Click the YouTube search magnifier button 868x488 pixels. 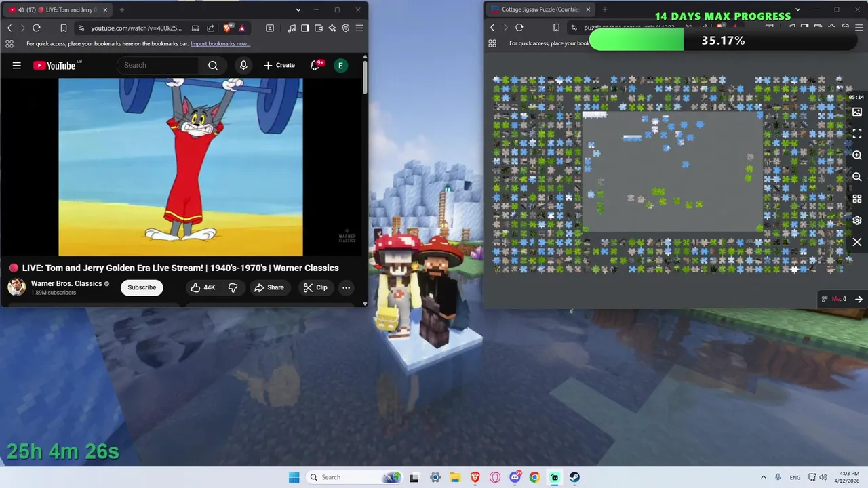click(x=213, y=65)
